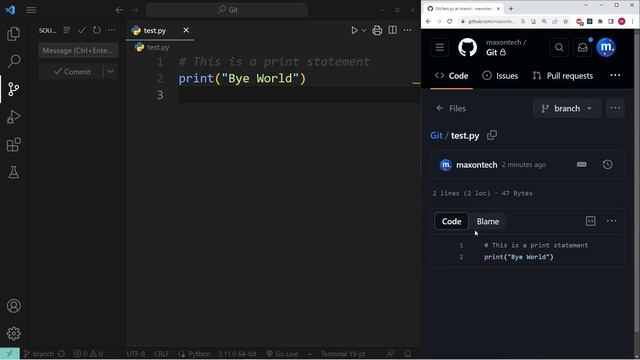Click the print icon in editor toolbar
640x360 pixels.
(x=377, y=30)
